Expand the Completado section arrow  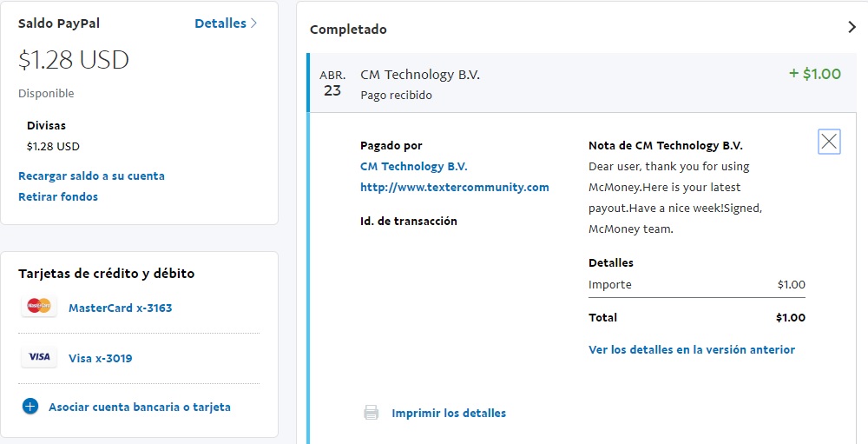pos(852,27)
